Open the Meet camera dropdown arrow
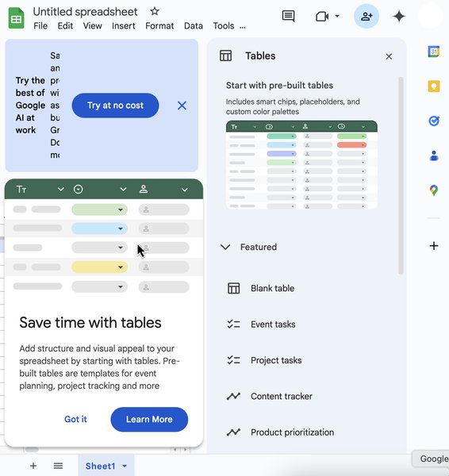The width and height of the screenshot is (449, 476). 337,16
